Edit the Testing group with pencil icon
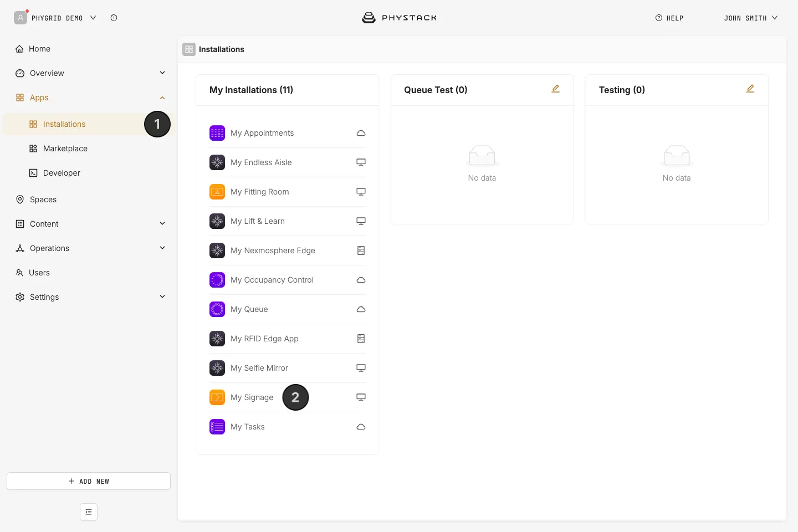Viewport: 798px width, 532px height. point(750,89)
